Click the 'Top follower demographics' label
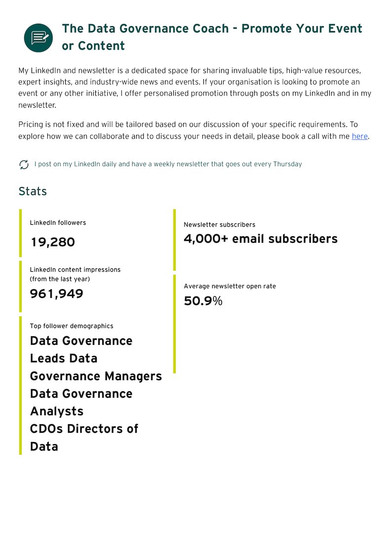The height and width of the screenshot is (555, 392). pyautogui.click(x=72, y=326)
